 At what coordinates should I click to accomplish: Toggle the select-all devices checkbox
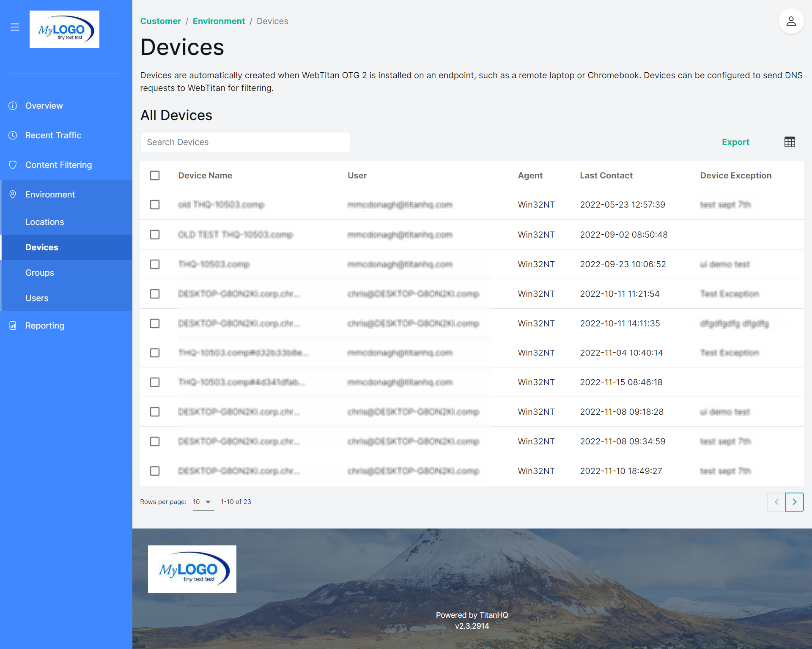pos(155,175)
